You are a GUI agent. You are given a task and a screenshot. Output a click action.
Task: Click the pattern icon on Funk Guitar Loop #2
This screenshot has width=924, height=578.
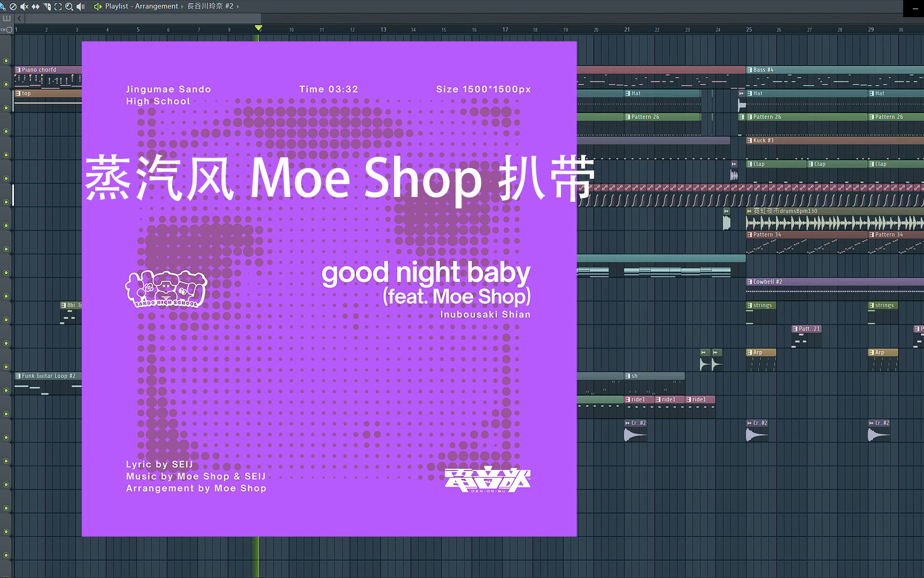[x=18, y=376]
